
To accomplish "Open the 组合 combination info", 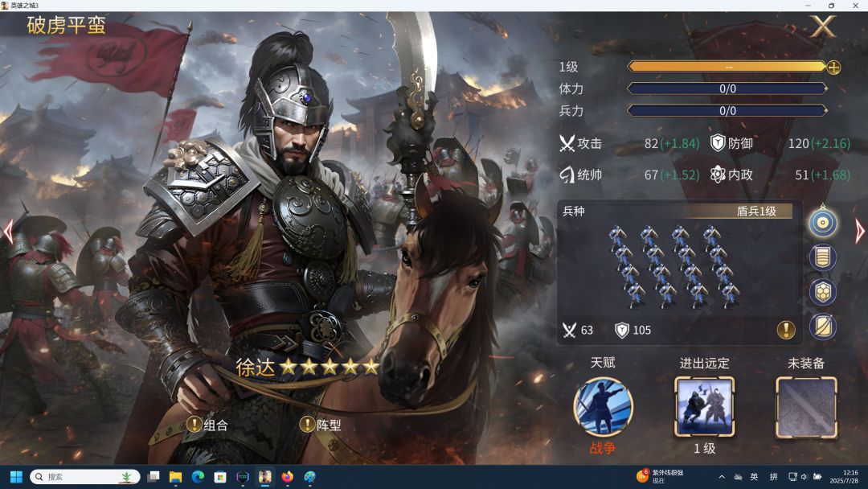I will tap(207, 425).
